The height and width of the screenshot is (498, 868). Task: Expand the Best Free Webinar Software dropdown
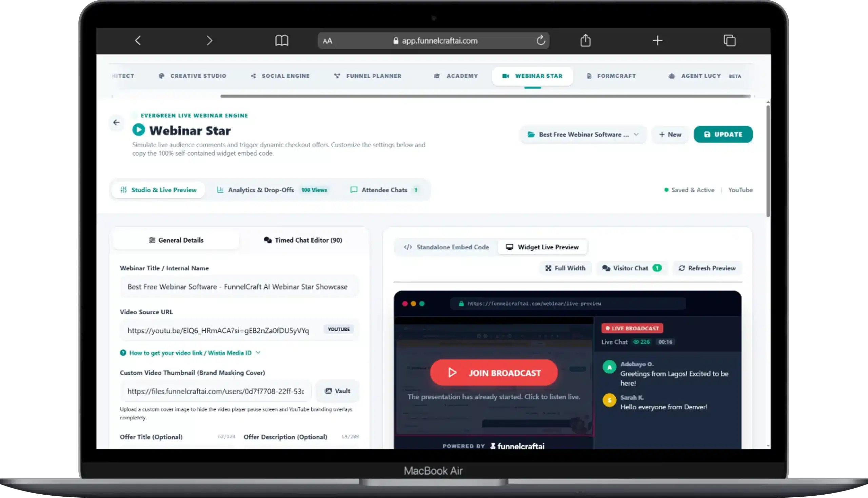pyautogui.click(x=583, y=134)
